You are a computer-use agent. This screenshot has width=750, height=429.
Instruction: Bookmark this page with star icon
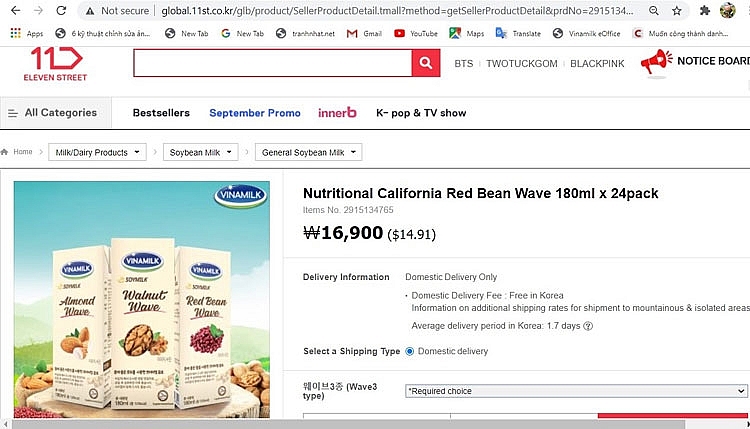(677, 11)
